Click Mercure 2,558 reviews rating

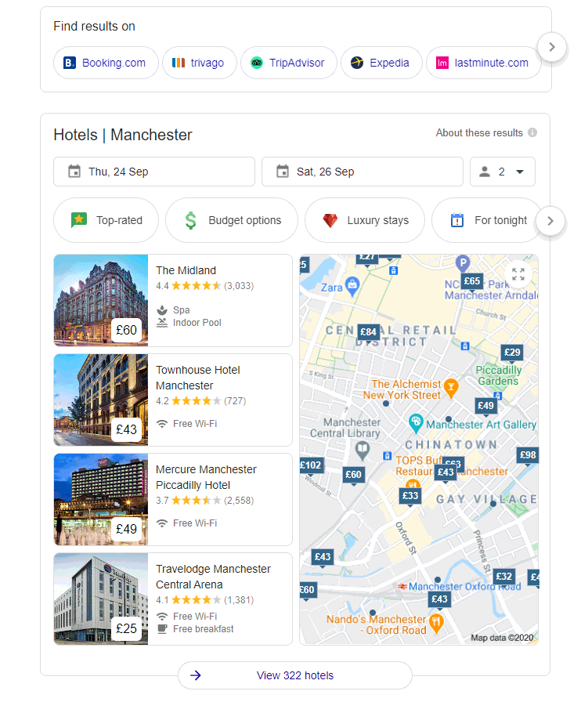(204, 501)
